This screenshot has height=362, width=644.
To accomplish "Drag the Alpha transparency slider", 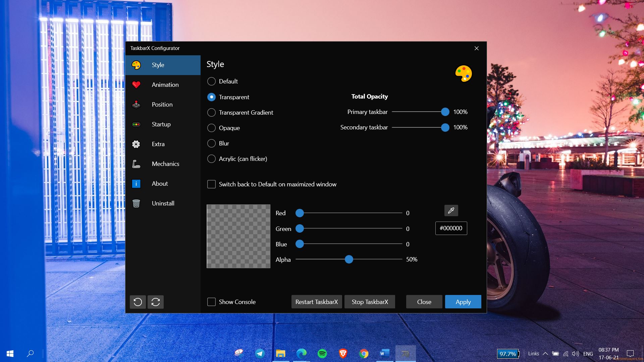I will [x=349, y=259].
